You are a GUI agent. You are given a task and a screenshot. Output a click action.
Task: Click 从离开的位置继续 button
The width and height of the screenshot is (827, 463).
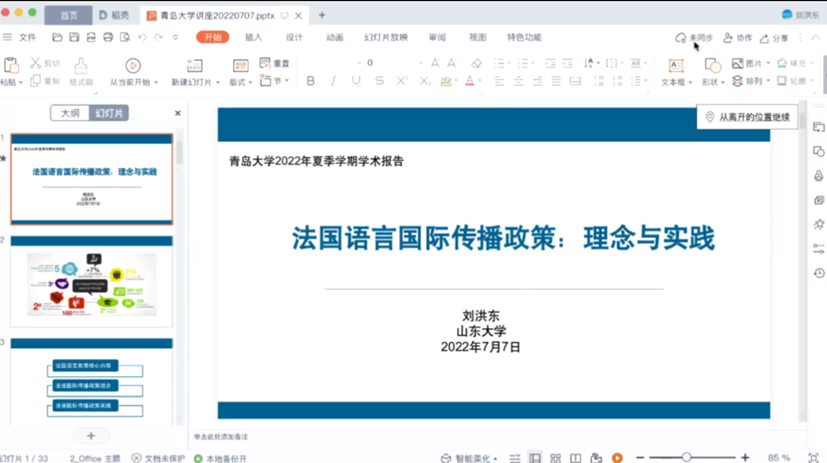click(747, 117)
